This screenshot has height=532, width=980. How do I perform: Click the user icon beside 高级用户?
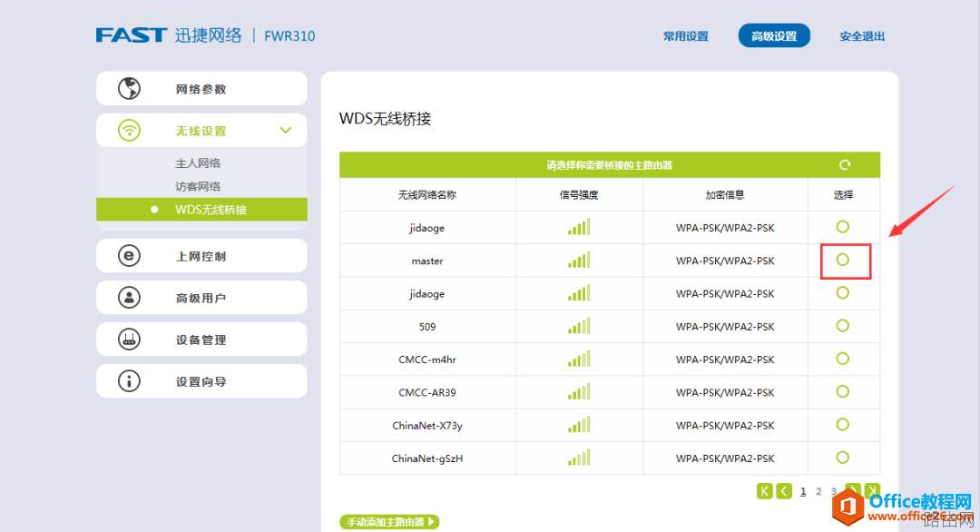tap(130, 298)
